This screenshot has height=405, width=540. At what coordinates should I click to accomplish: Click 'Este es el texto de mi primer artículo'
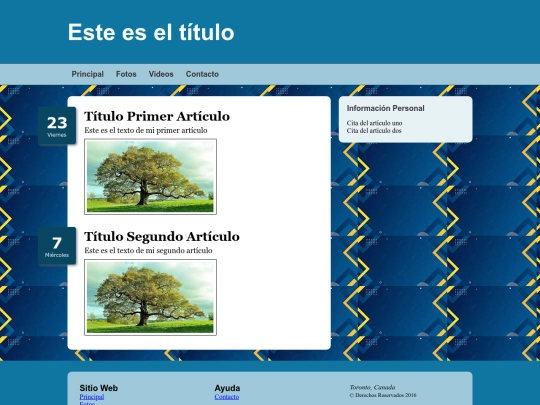click(146, 130)
